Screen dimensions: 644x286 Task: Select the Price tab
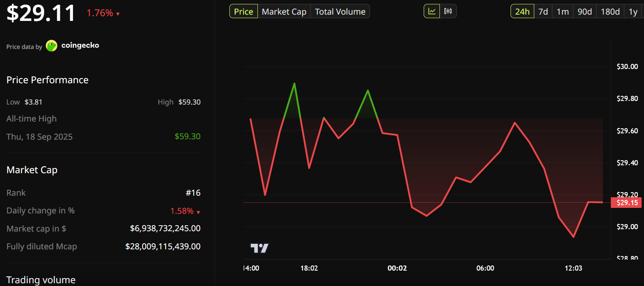point(243,11)
